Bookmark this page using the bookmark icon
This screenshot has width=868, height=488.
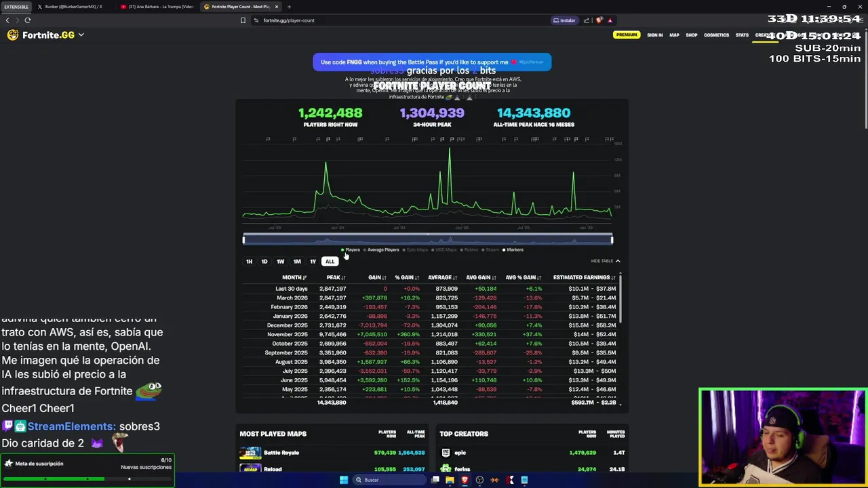[x=243, y=20]
